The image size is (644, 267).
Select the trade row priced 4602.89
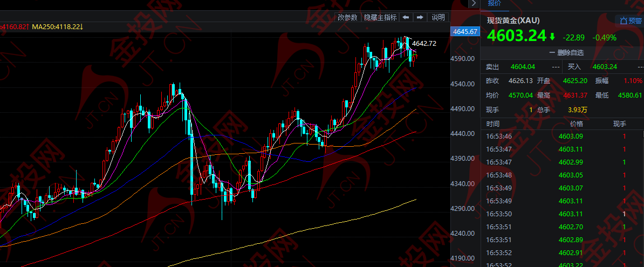coord(562,240)
